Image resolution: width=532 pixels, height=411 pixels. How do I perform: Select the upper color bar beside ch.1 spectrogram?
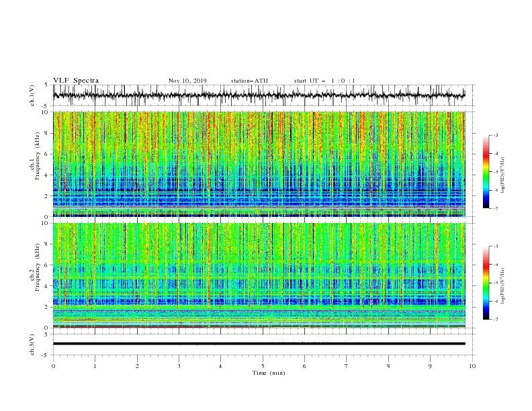pos(486,172)
